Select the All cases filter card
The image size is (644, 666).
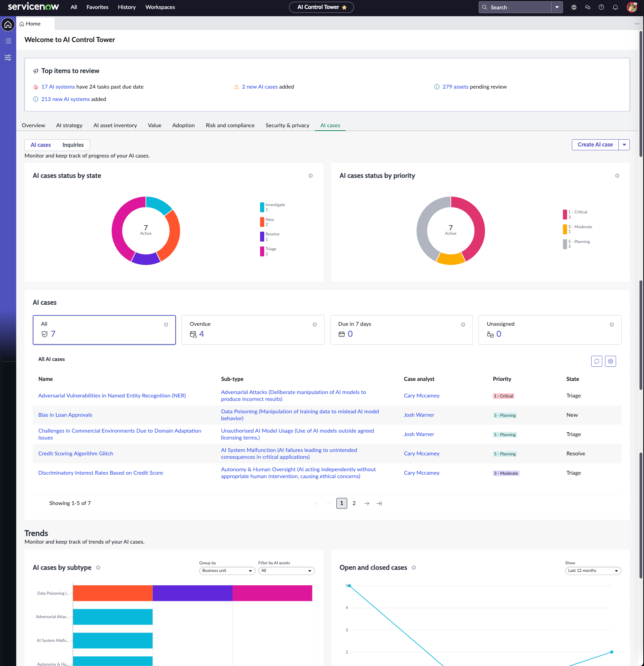(104, 330)
